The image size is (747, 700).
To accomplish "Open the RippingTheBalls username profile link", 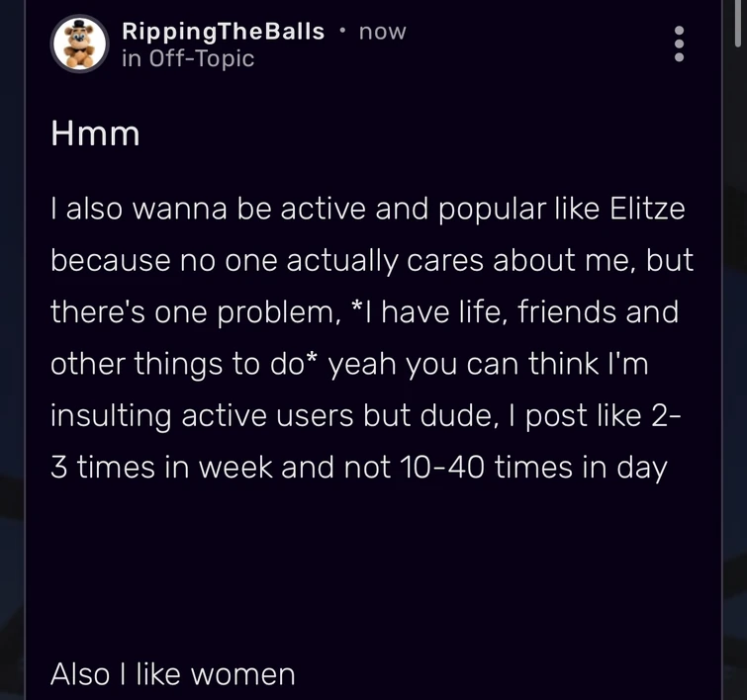I will pos(223,31).
